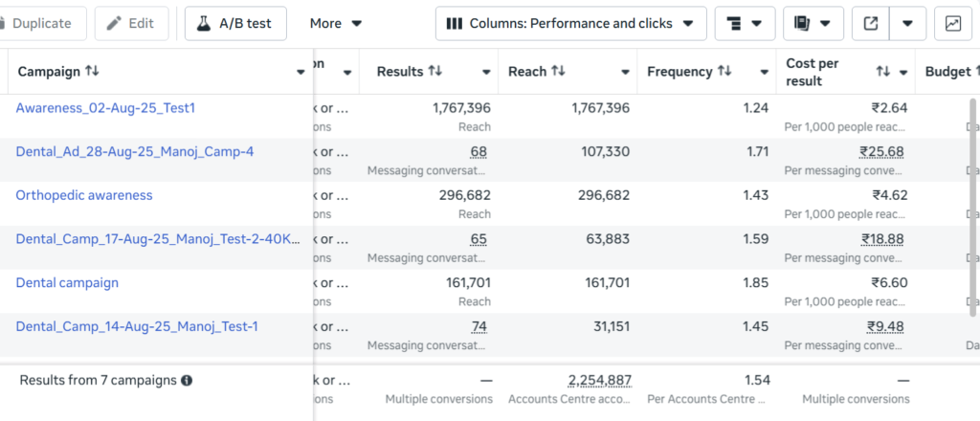
Task: Click the Cost per result sort arrows
Action: (883, 72)
